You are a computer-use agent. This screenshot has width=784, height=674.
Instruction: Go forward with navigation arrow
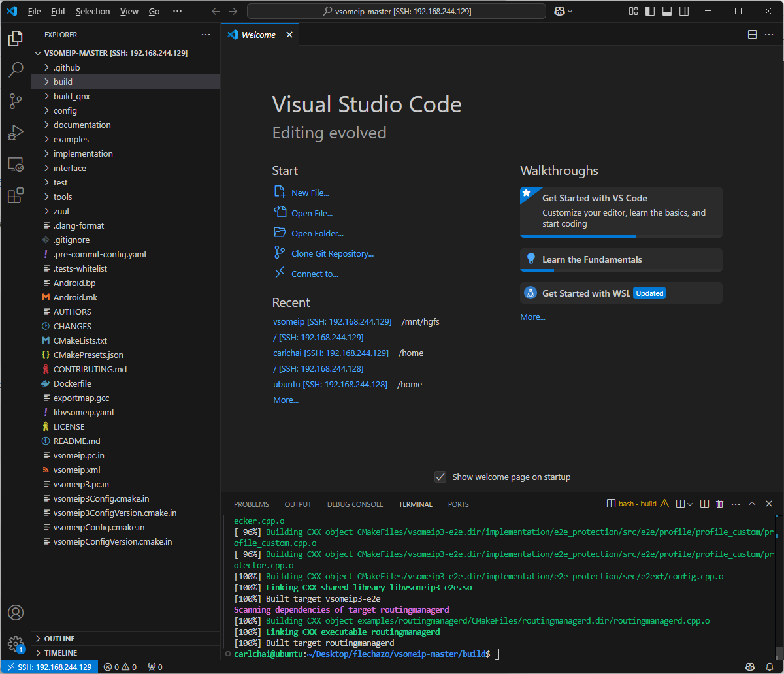[x=233, y=11]
